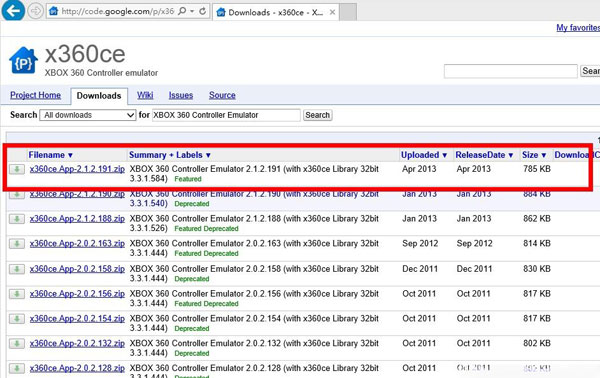Open the Source tab

click(222, 95)
